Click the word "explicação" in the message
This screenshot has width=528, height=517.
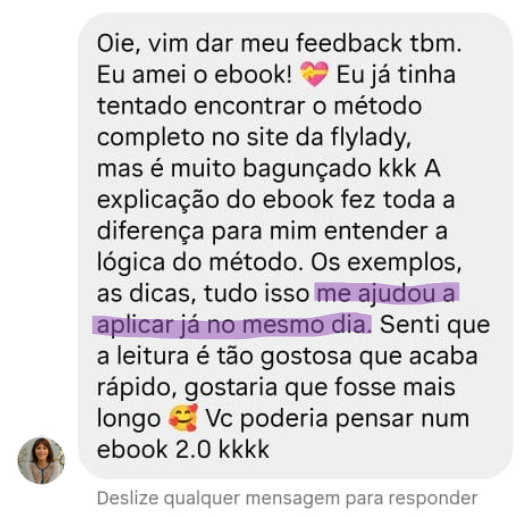pos(158,200)
